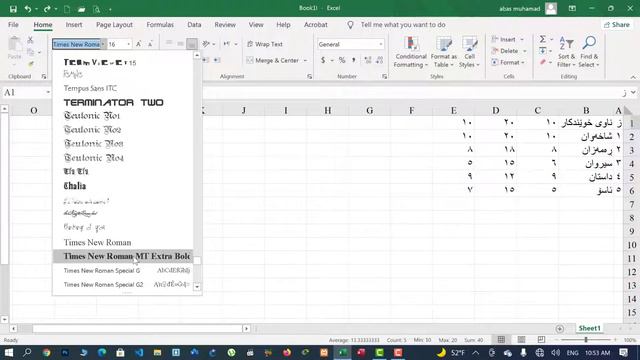Click the Clear eraser icon
640x360 pixels.
tap(542, 62)
